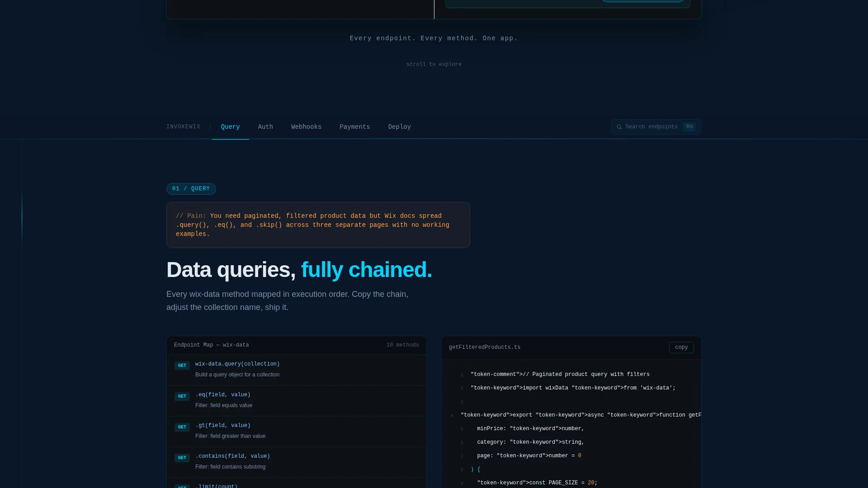Image resolution: width=868 pixels, height=488 pixels.
Task: Click the Pain comment callout box
Action: (318, 225)
